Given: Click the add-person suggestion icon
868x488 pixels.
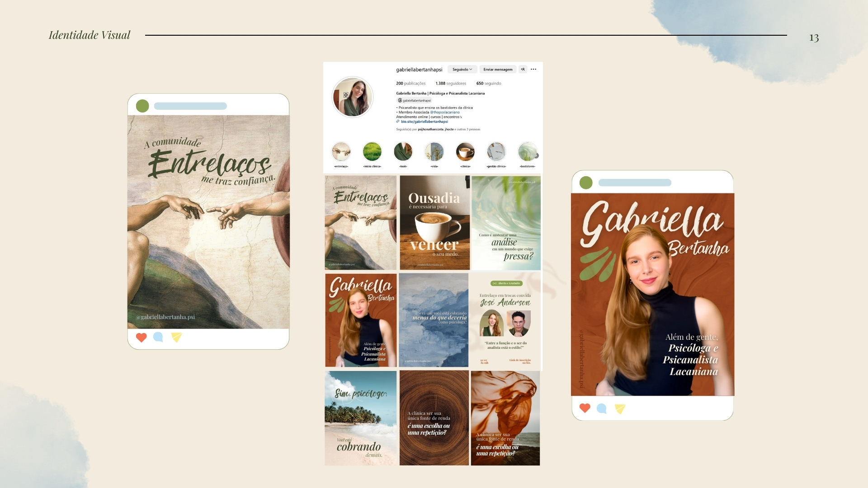Looking at the screenshot, I should 523,70.
